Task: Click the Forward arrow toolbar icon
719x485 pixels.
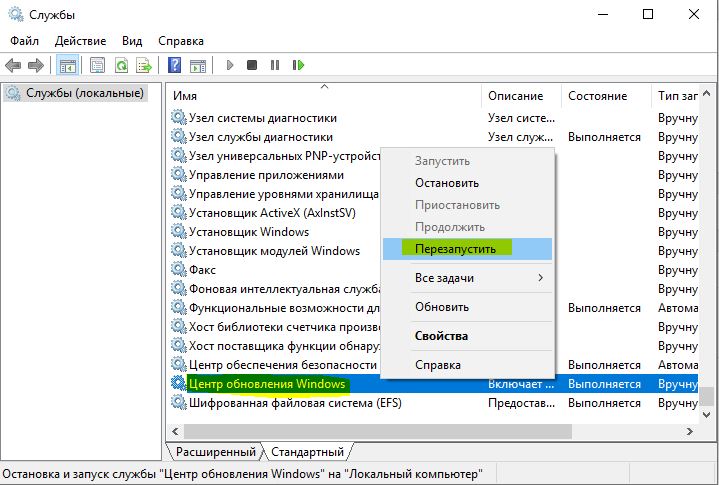Action: click(x=36, y=66)
